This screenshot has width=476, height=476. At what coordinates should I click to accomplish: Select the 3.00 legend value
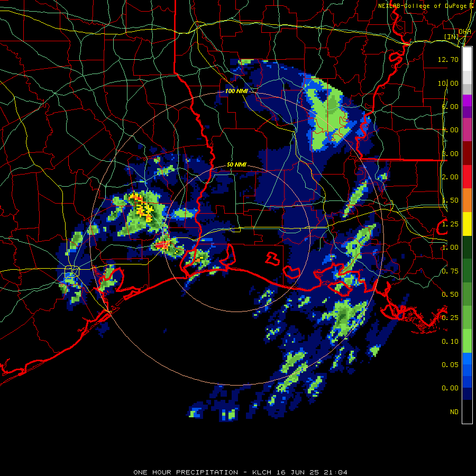[450, 153]
